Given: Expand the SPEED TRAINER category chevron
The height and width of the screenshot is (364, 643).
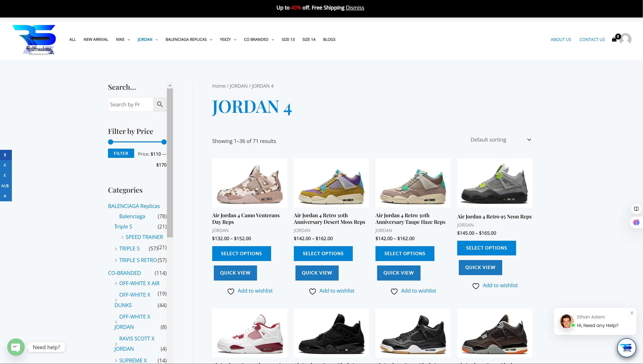Looking at the screenshot, I should (122, 237).
